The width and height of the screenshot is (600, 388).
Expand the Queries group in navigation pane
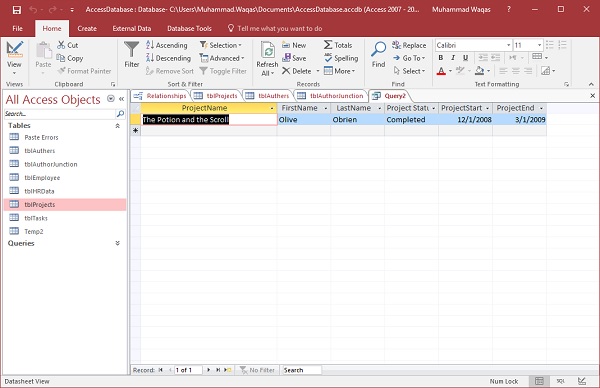pos(117,243)
